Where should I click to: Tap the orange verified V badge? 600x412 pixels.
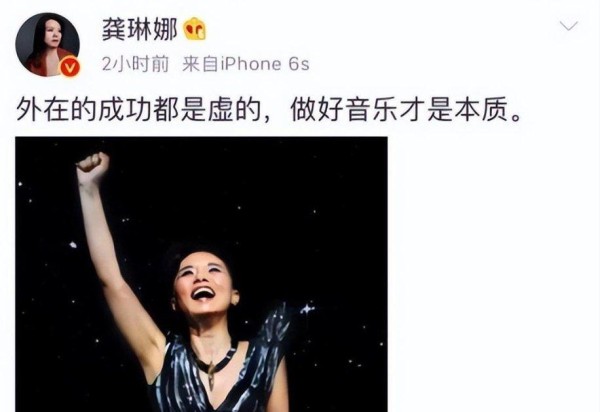pyautogui.click(x=70, y=68)
